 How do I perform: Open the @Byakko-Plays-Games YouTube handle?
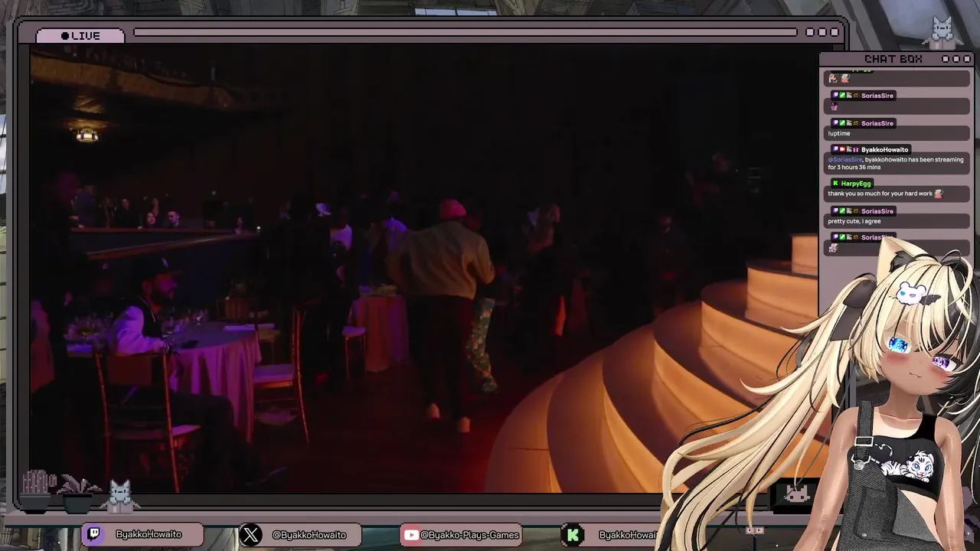click(470, 535)
